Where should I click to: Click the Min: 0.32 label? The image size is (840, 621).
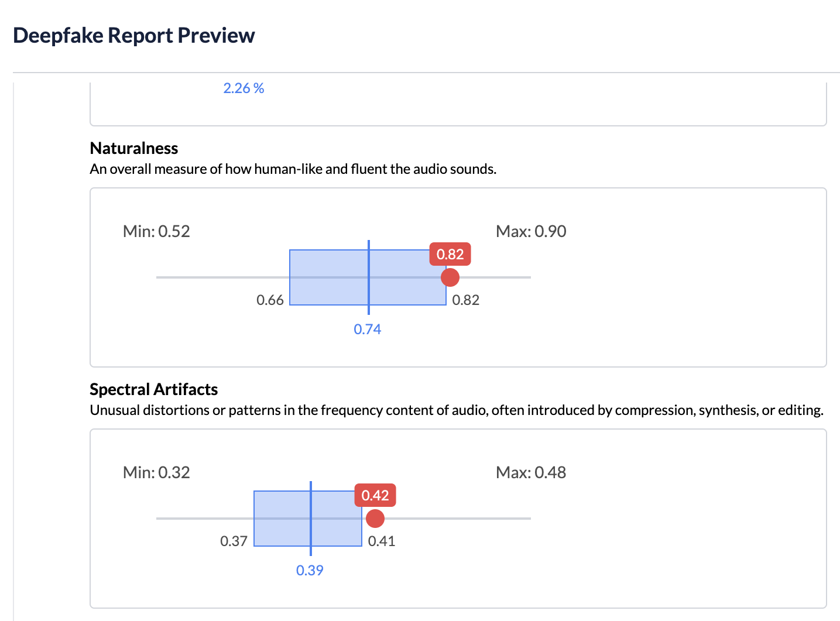tap(156, 473)
